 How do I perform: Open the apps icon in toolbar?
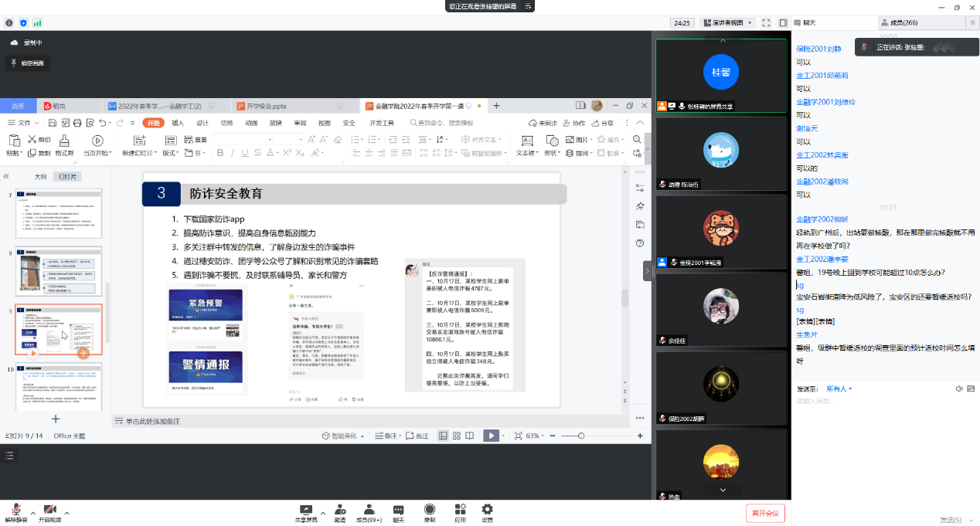pos(460,511)
